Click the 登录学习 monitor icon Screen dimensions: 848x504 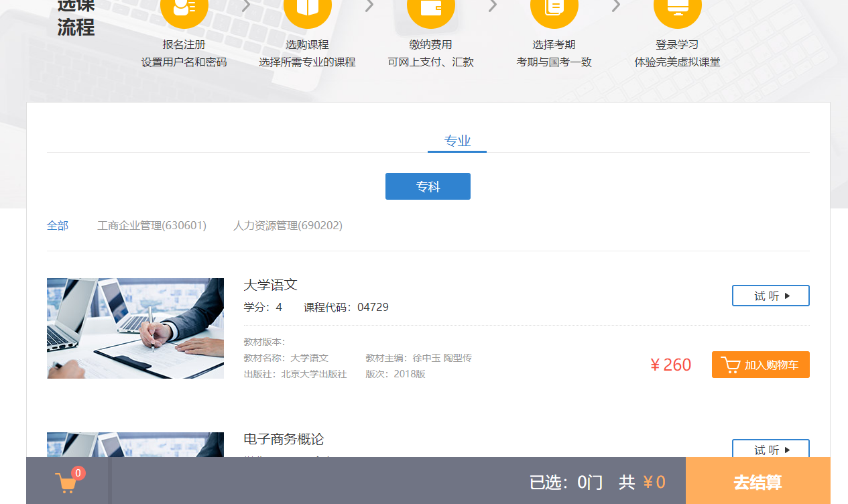point(678,8)
